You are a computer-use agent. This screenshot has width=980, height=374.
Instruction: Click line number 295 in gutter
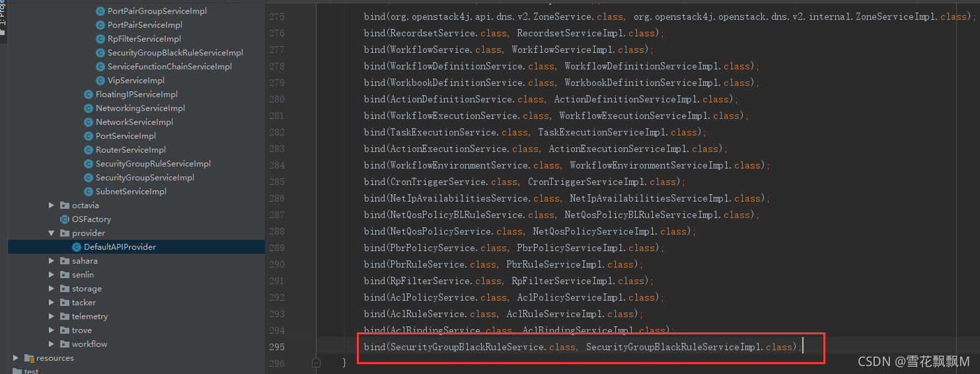pos(277,347)
